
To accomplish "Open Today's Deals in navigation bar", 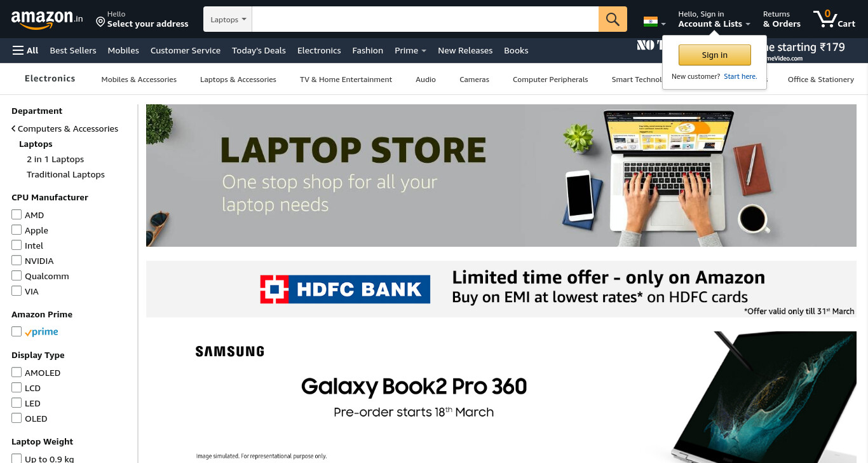I will tap(259, 50).
